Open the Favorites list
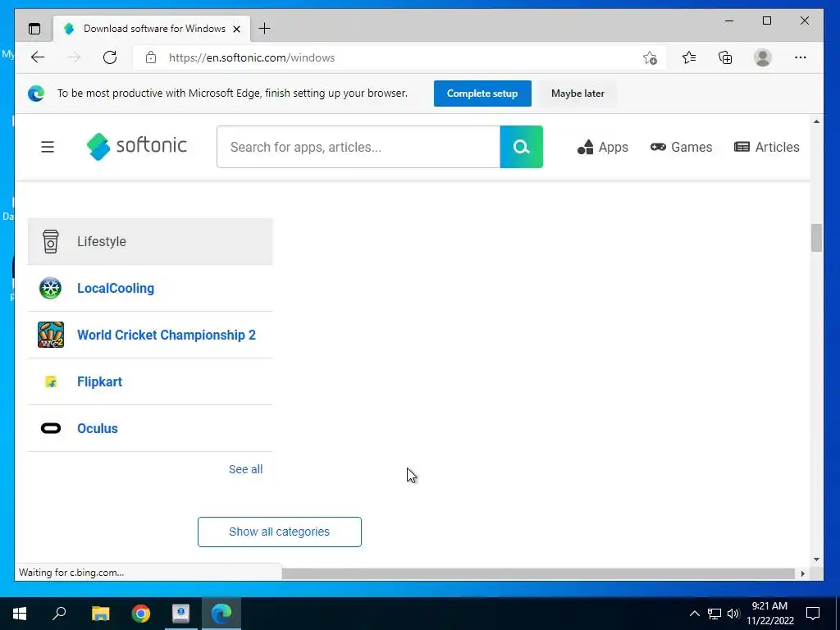Screen dimensions: 840x630 point(689,57)
